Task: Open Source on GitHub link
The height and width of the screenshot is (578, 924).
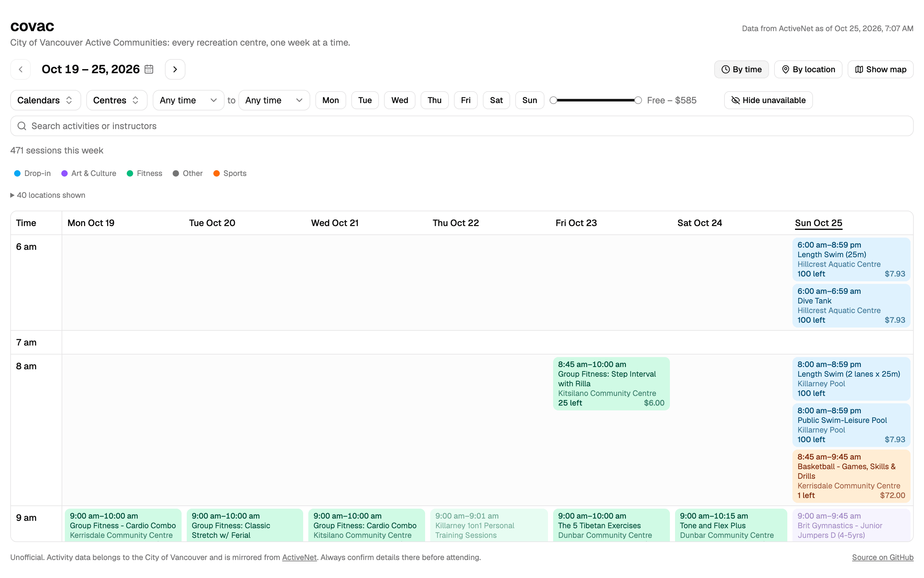Action: coord(882,557)
